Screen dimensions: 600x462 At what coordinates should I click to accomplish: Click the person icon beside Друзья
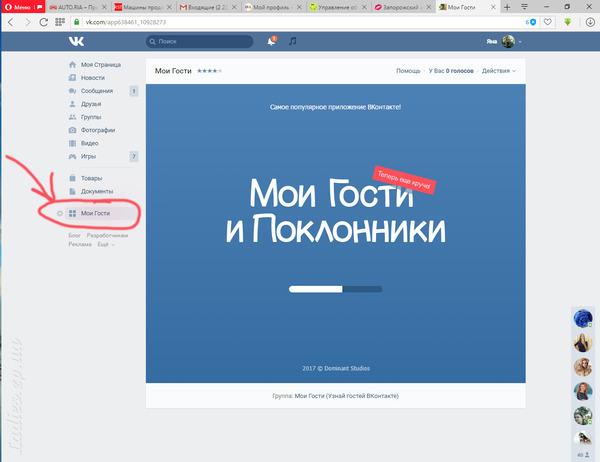[72, 104]
